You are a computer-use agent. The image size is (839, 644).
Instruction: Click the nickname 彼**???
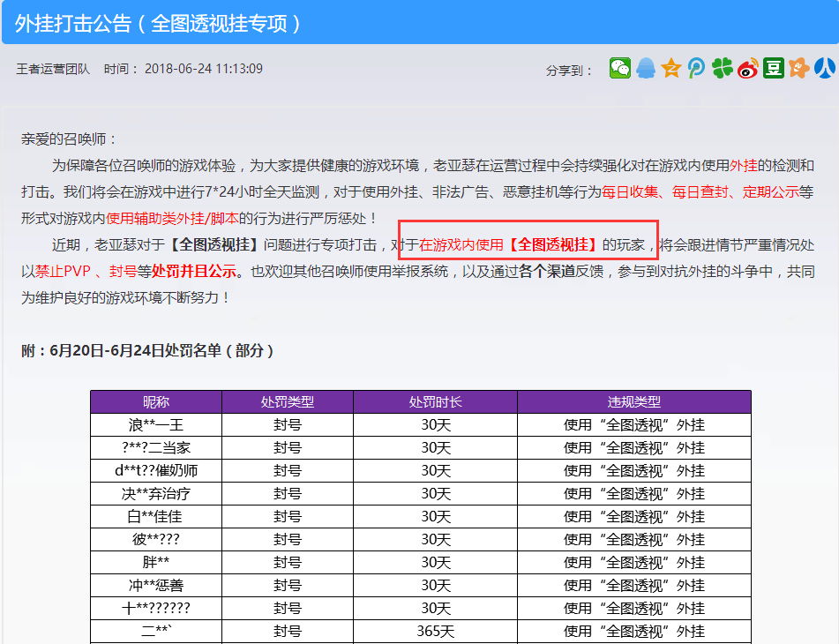[155, 540]
